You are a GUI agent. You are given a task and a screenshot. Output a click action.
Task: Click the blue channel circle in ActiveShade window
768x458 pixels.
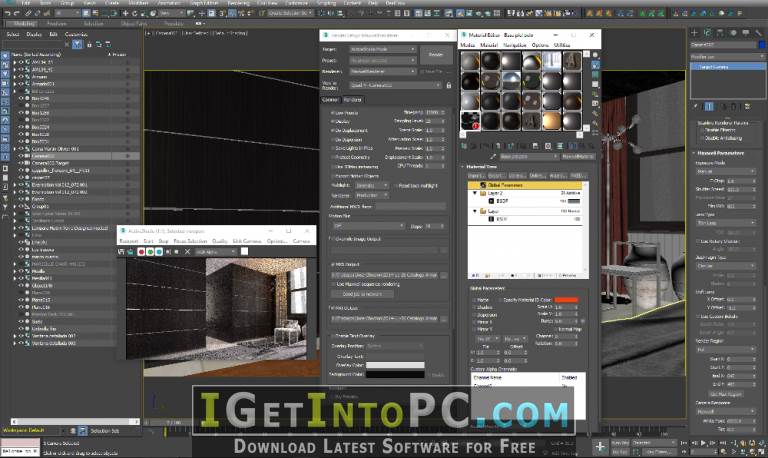(x=159, y=252)
